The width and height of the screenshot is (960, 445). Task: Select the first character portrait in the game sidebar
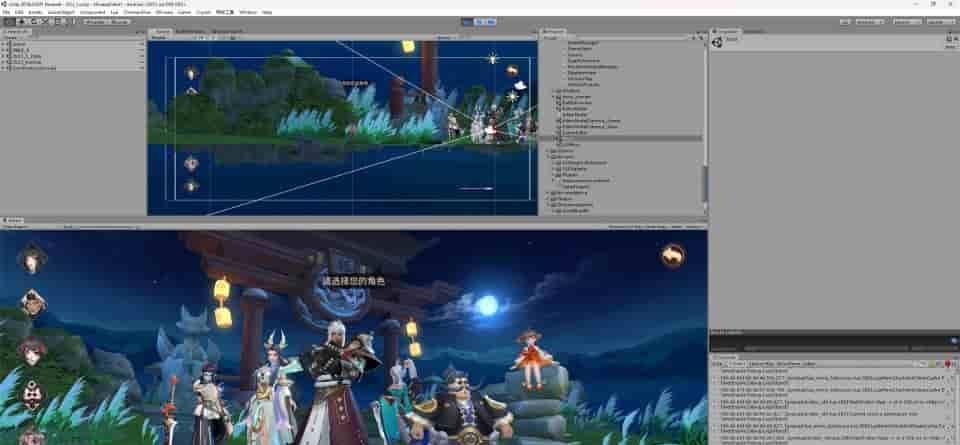click(x=32, y=259)
